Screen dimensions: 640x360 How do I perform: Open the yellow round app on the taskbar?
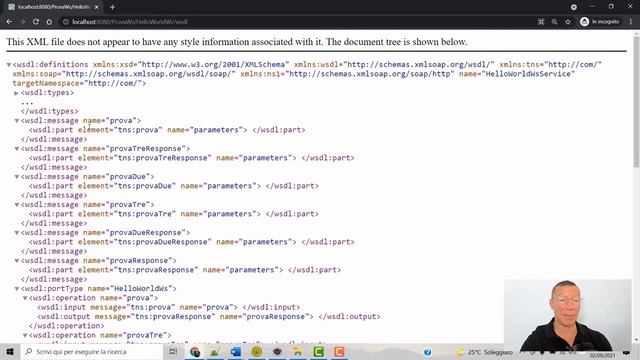(x=256, y=351)
